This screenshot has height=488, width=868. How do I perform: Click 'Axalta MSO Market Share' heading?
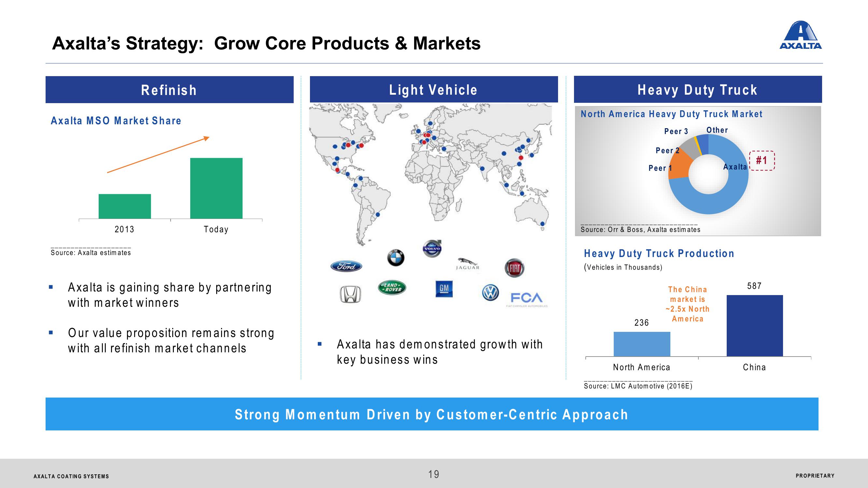point(116,121)
